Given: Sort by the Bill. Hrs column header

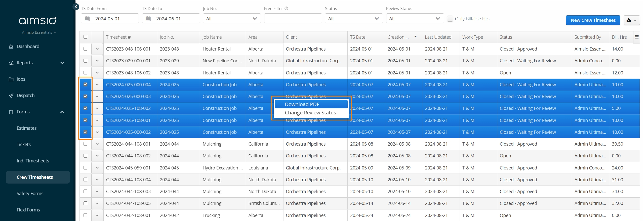Looking at the screenshot, I should pos(621,37).
